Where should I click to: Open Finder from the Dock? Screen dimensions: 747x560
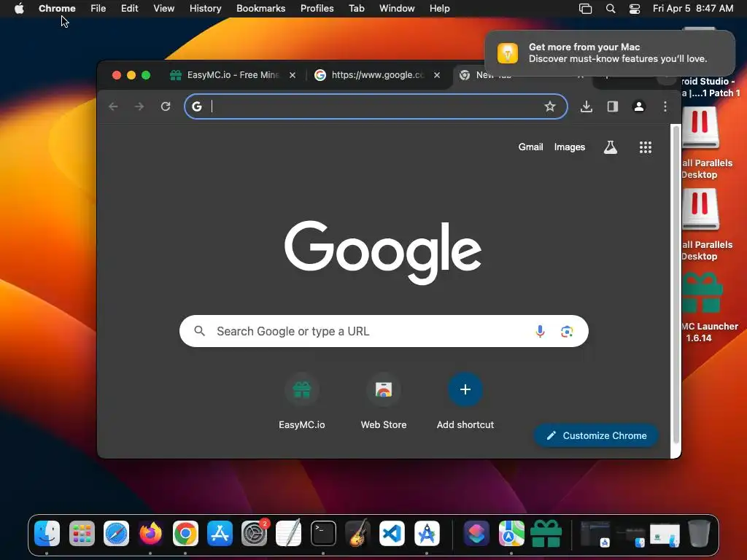coord(47,533)
